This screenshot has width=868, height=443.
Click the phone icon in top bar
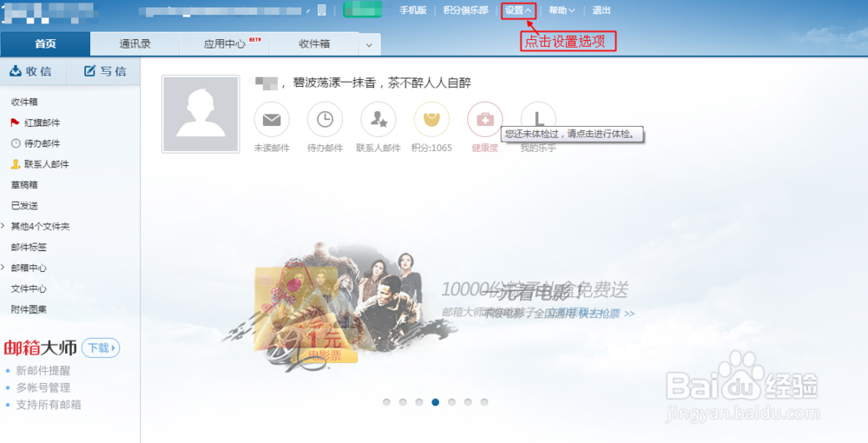[322, 10]
